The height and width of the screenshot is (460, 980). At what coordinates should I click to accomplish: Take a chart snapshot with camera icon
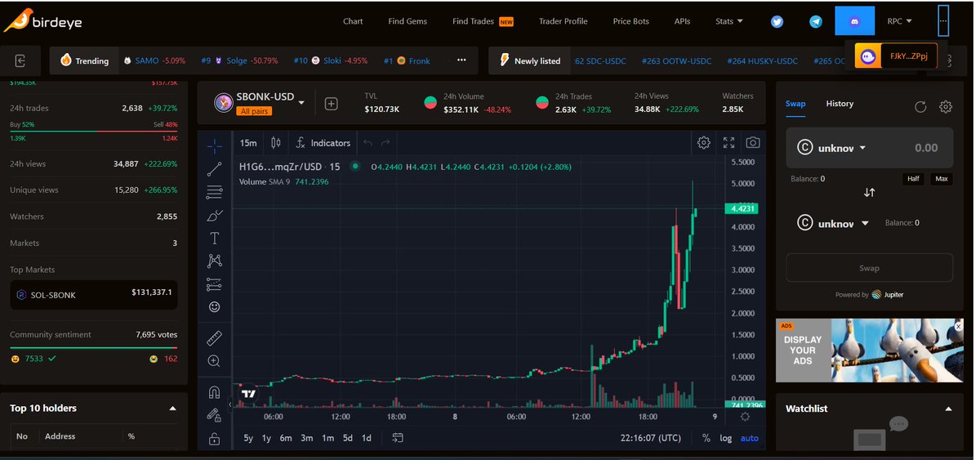click(753, 143)
